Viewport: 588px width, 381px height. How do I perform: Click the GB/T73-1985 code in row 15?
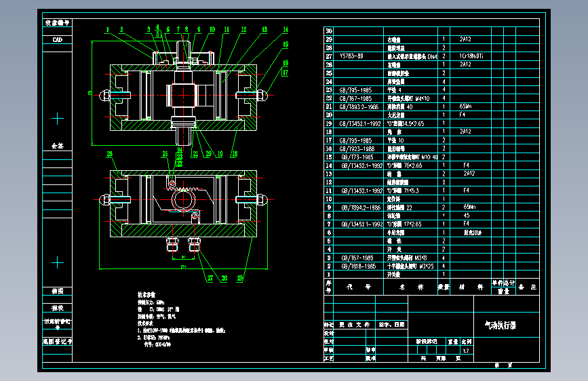tap(357, 157)
